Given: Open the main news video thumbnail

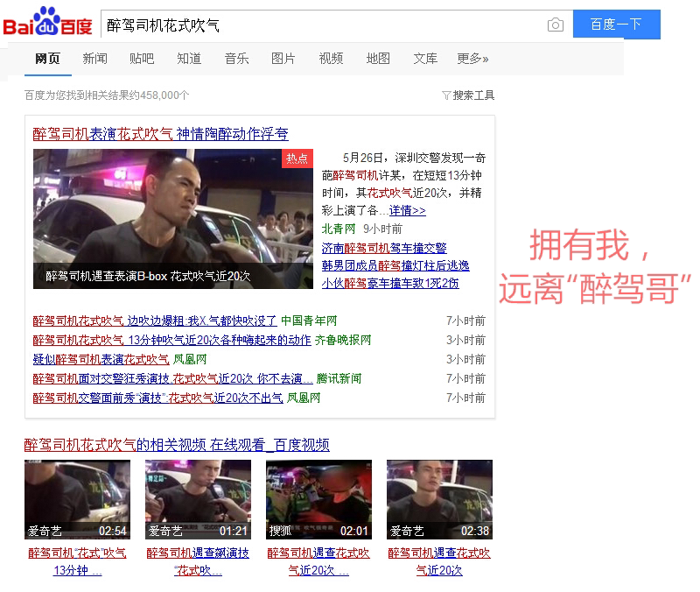Looking at the screenshot, I should point(173,219).
